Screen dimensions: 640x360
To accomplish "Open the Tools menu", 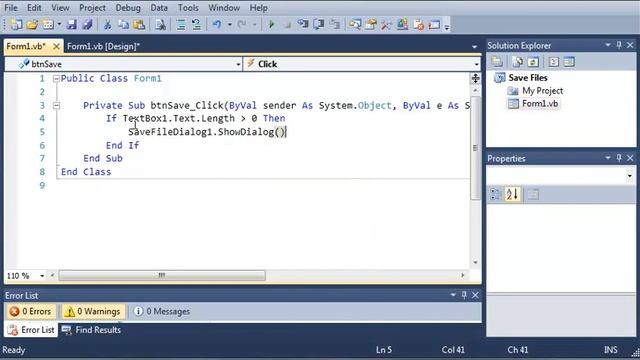I will [188, 8].
